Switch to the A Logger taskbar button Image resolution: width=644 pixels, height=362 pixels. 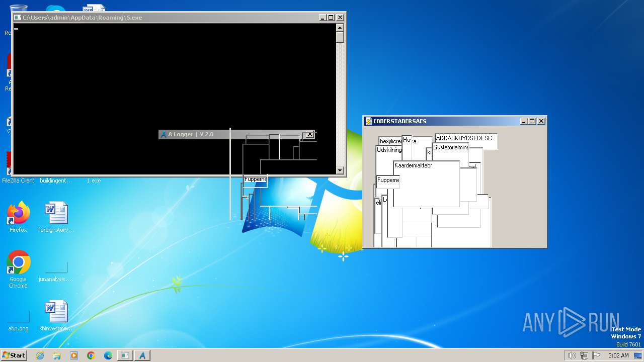[142, 355]
